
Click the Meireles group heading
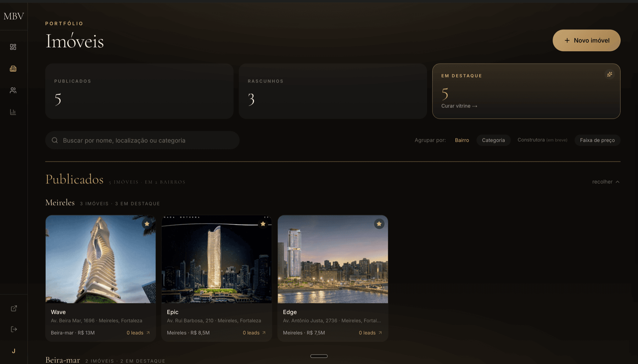pyautogui.click(x=60, y=203)
